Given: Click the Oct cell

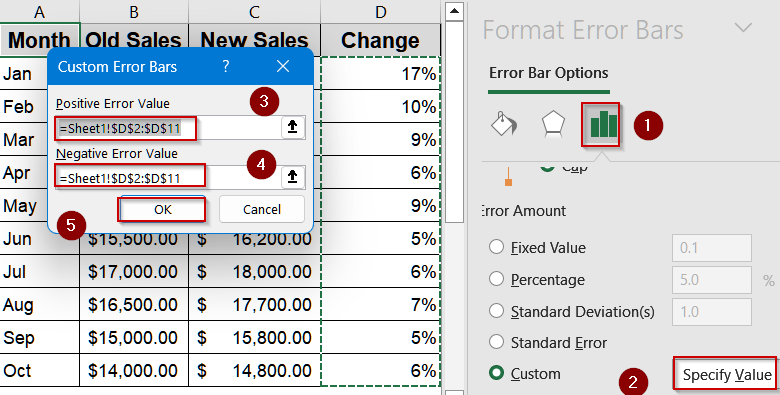Looking at the screenshot, I should click(39, 370).
